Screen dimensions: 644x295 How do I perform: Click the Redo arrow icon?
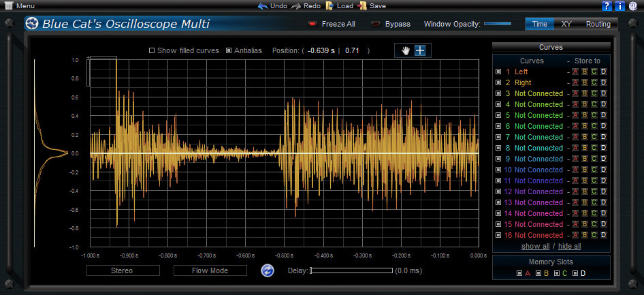point(296,6)
